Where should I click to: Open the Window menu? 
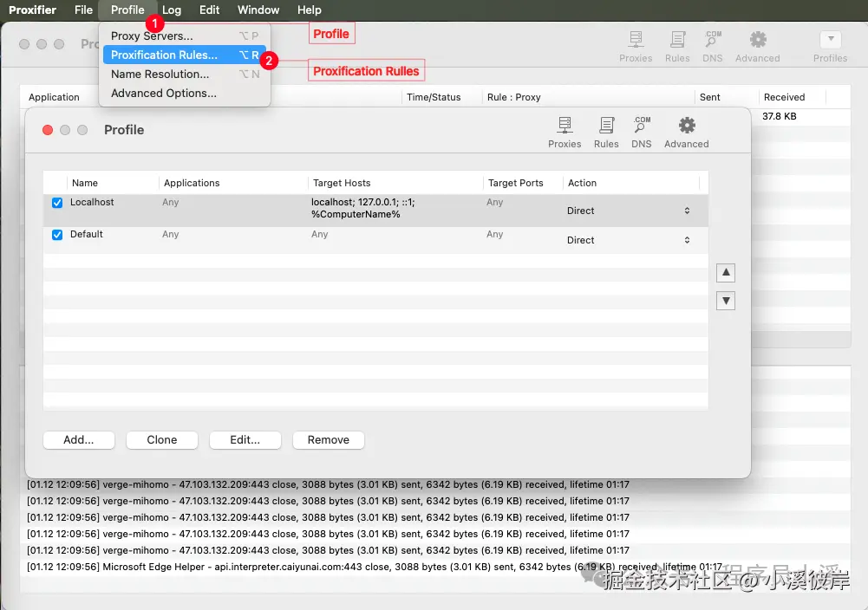pyautogui.click(x=258, y=10)
